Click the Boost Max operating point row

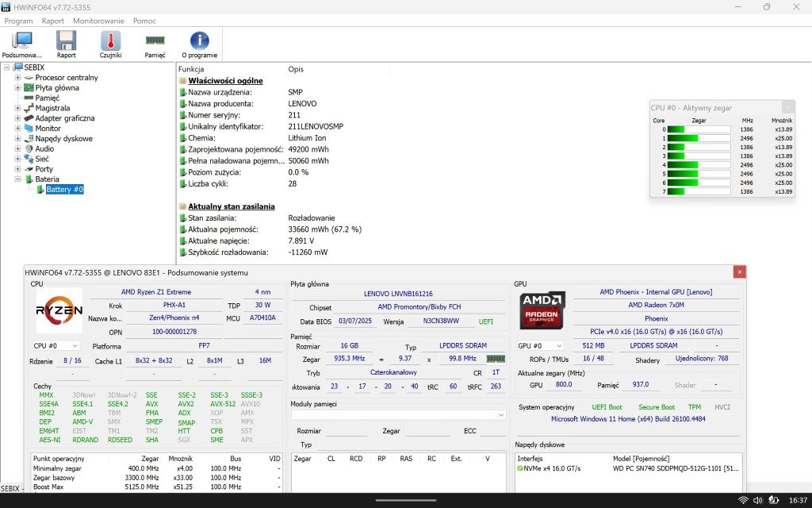point(156,487)
